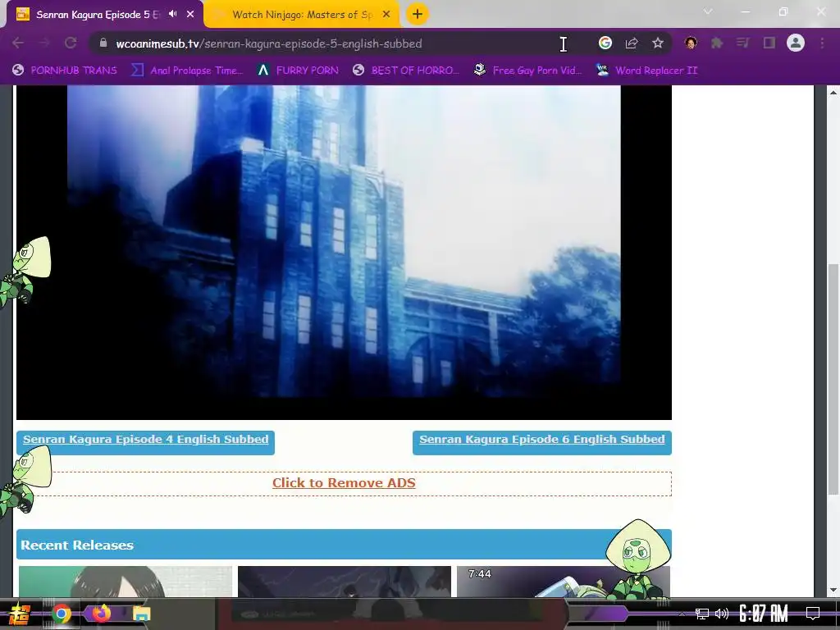Screen dimensions: 840x630
Task: Click the Click to Remove ADS link
Action: (x=344, y=483)
